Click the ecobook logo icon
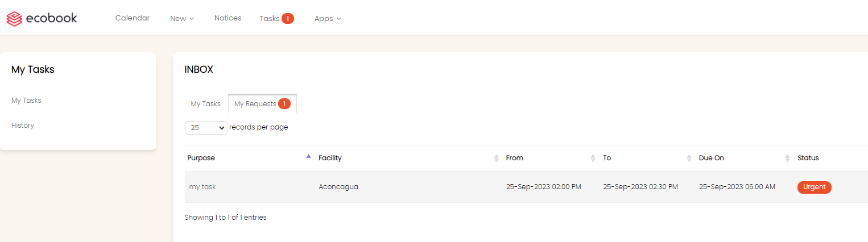Screen dimensions: 868x242 pos(14,19)
